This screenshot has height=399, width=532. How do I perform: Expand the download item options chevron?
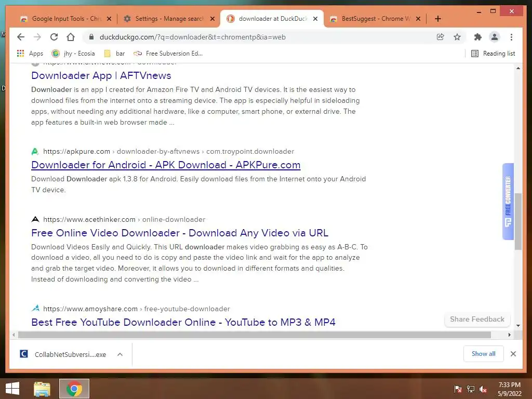point(120,354)
